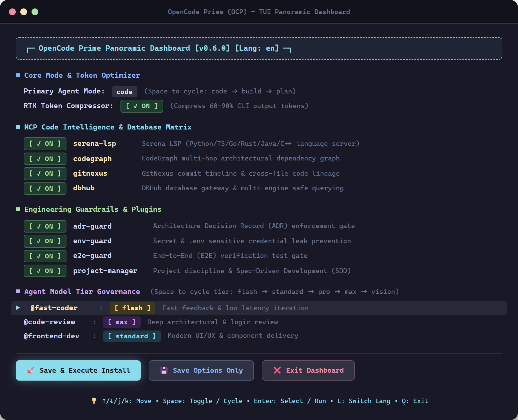Toggle the RTK Token Compressor ON switch
This screenshot has width=518, height=420.
click(142, 106)
